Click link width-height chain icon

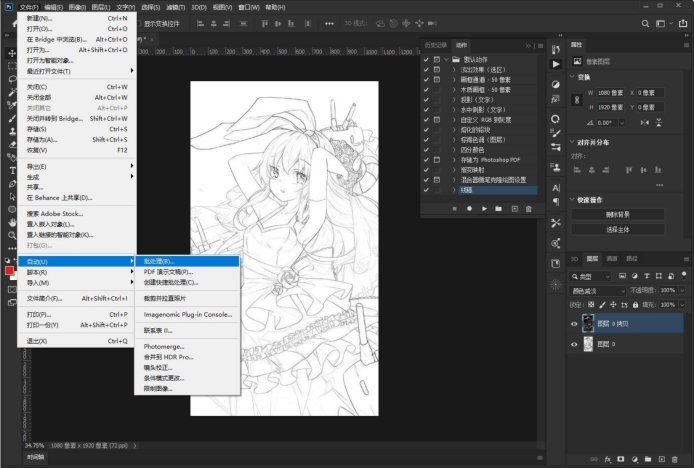pyautogui.click(x=577, y=100)
